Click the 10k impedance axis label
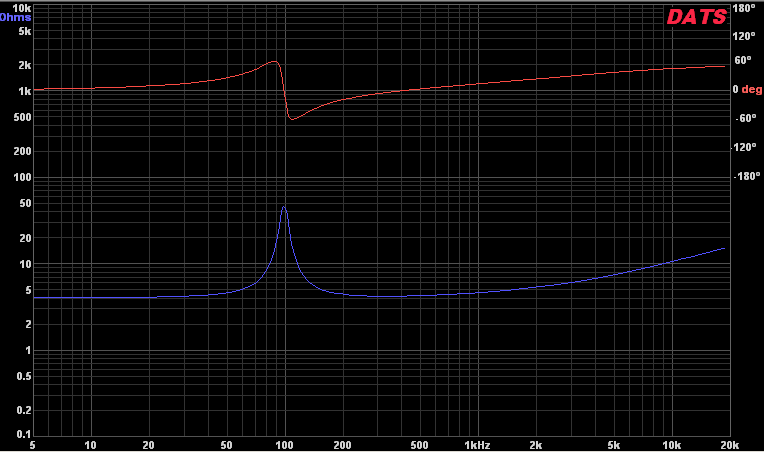This screenshot has height=452, width=764. click(21, 8)
